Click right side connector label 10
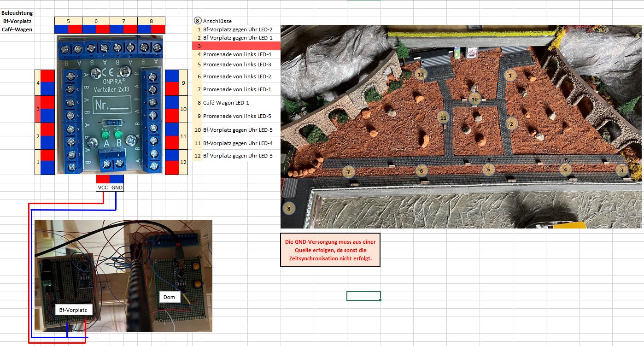The height and width of the screenshot is (346, 644). coord(183,109)
